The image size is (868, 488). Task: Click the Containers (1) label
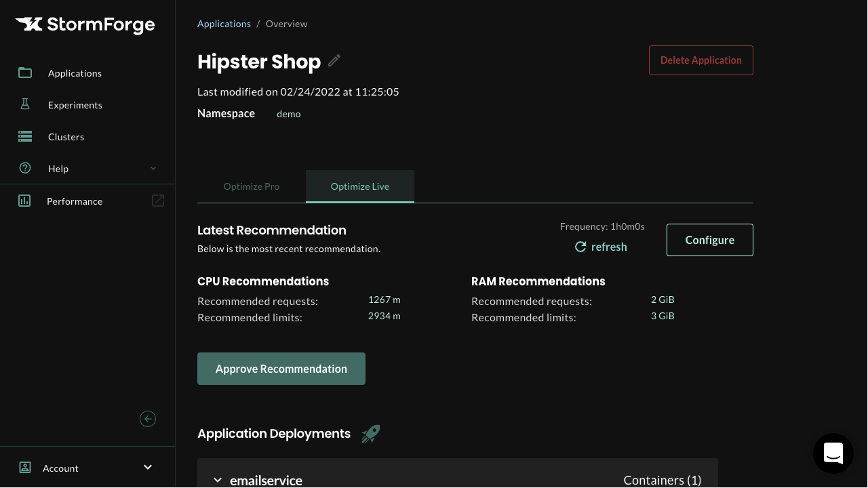pyautogui.click(x=663, y=480)
